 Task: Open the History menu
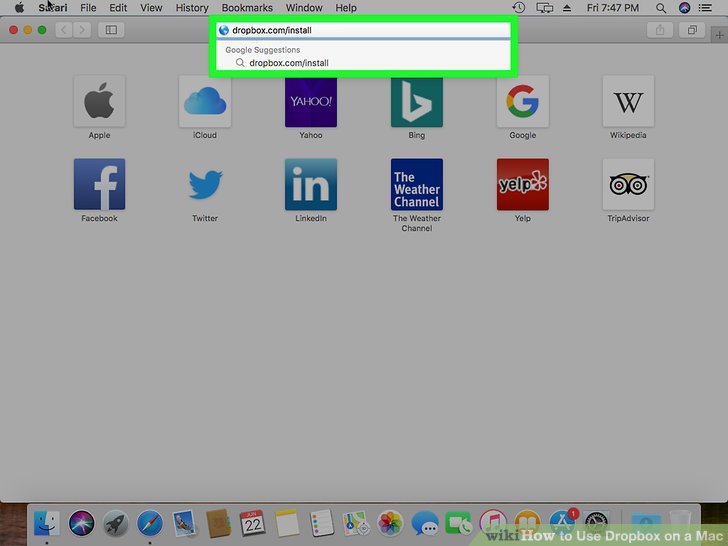[x=192, y=8]
